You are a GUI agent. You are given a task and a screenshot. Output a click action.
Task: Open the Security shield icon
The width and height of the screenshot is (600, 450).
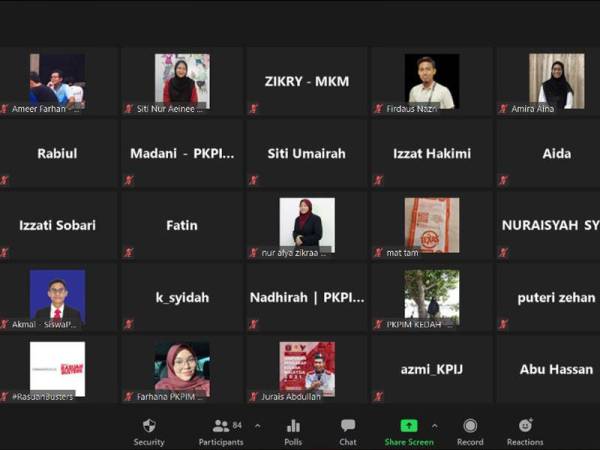(x=149, y=426)
